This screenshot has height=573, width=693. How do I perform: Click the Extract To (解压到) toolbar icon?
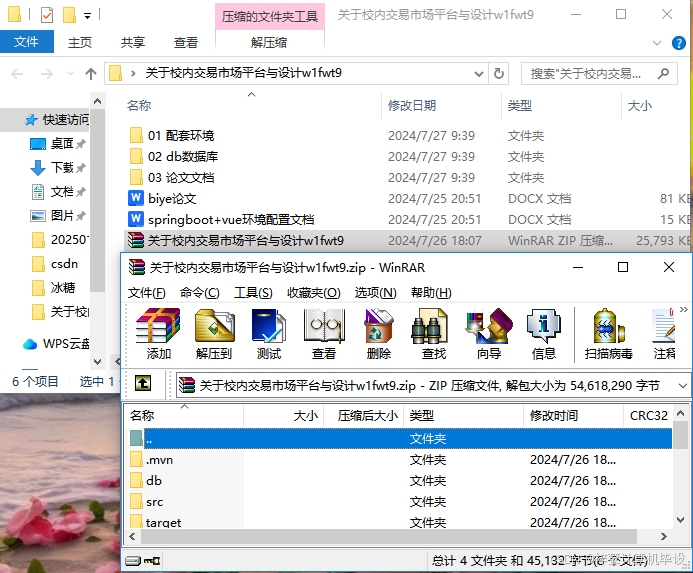click(214, 334)
